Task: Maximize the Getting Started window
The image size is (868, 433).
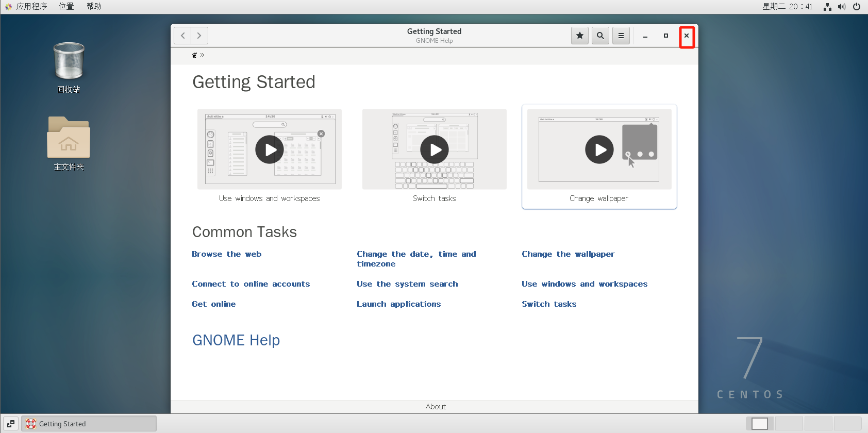Action: pyautogui.click(x=666, y=36)
